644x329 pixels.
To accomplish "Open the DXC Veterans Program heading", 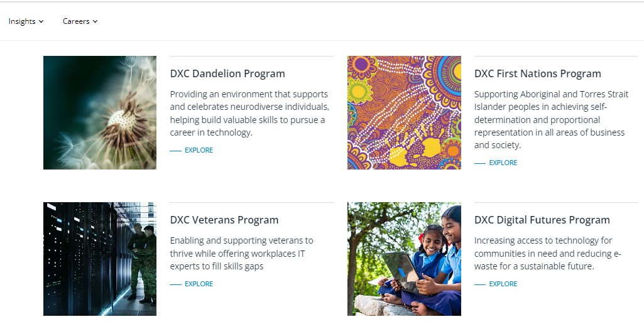I will [x=224, y=220].
